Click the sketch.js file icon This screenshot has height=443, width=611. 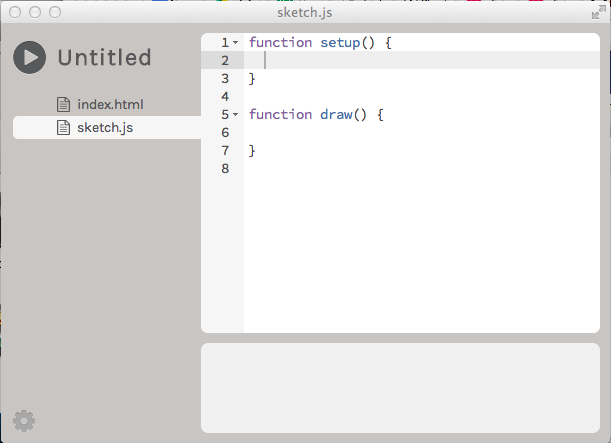point(64,127)
